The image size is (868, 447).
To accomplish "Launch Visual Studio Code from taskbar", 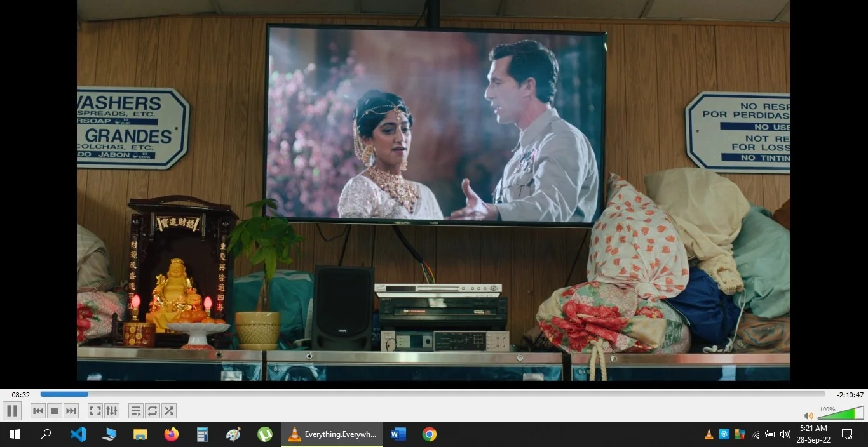I will click(x=78, y=434).
